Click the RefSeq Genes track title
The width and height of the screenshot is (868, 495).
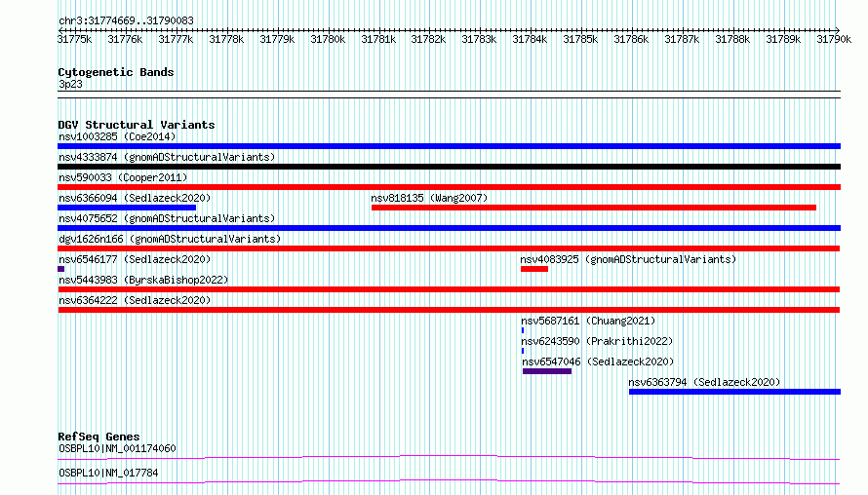[99, 437]
